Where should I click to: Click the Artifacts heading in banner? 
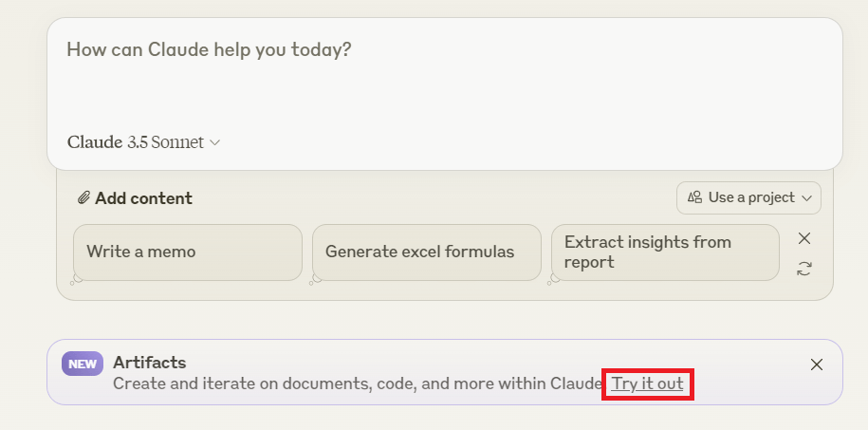150,363
